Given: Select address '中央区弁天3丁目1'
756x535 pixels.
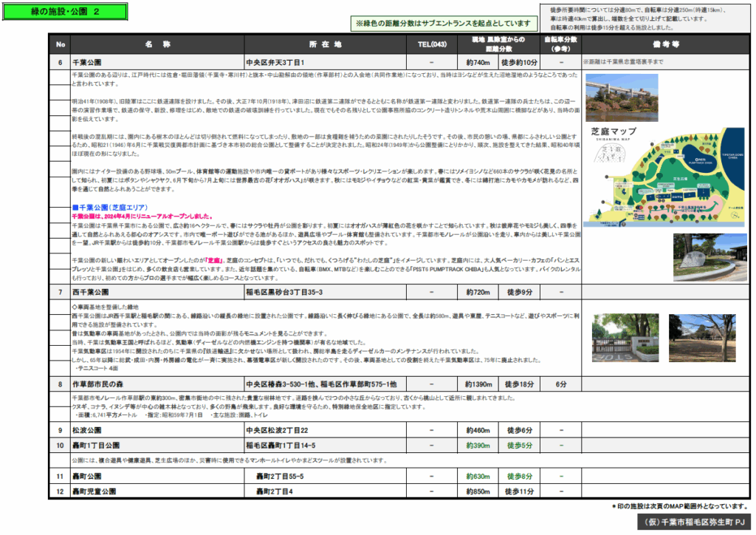Looking at the screenshot, I should tap(275, 63).
